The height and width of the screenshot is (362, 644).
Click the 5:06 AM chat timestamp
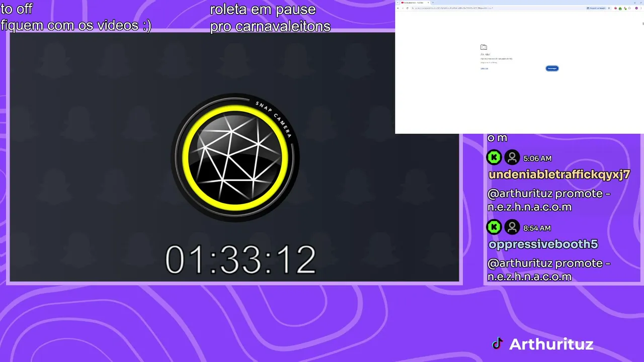pos(537,158)
